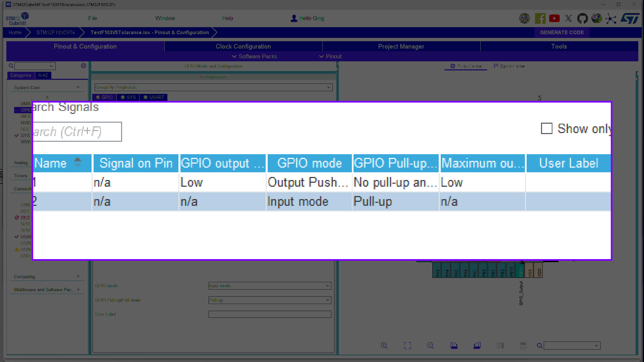Click the Facebook icon in the header
This screenshot has width=644, height=362.
click(540, 18)
